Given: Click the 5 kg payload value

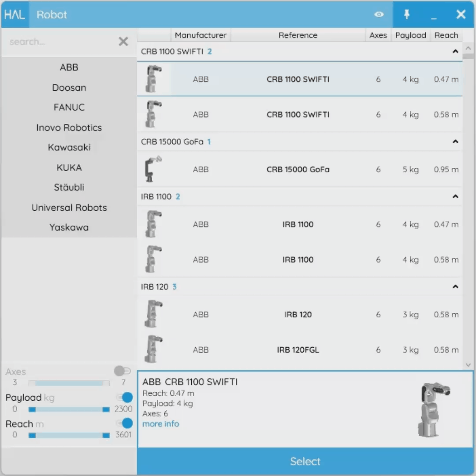Looking at the screenshot, I should pyautogui.click(x=410, y=169).
